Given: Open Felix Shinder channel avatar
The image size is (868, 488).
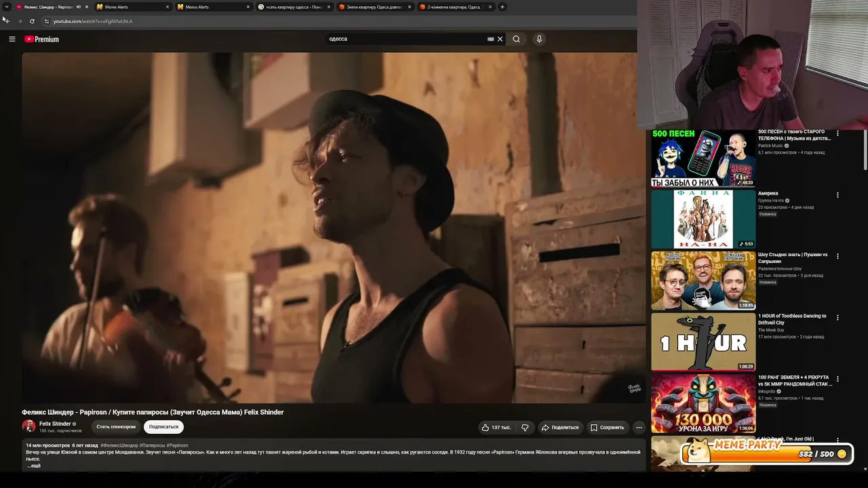Looking at the screenshot, I should click(x=28, y=426).
